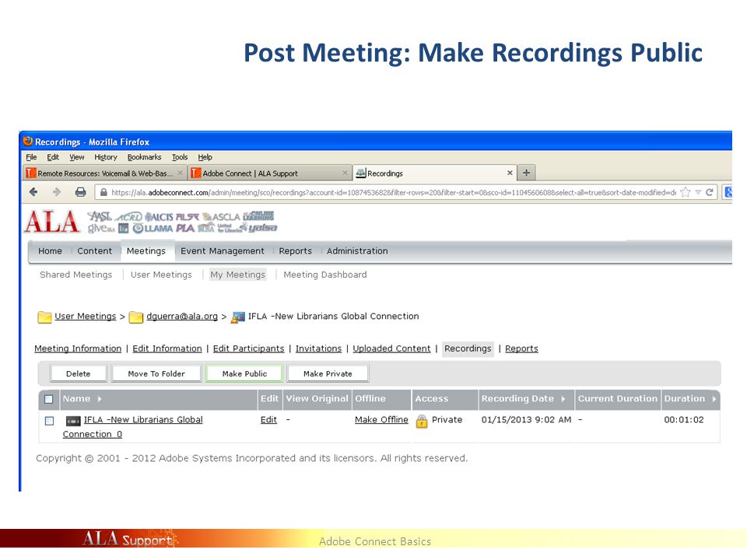The height and width of the screenshot is (560, 747).
Task: Open the Edit menu
Action: (53, 157)
